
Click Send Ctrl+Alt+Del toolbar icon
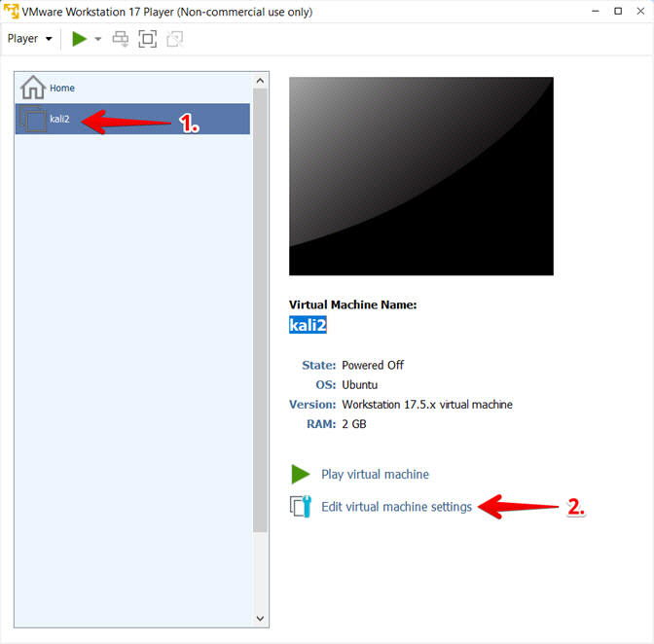tap(121, 39)
